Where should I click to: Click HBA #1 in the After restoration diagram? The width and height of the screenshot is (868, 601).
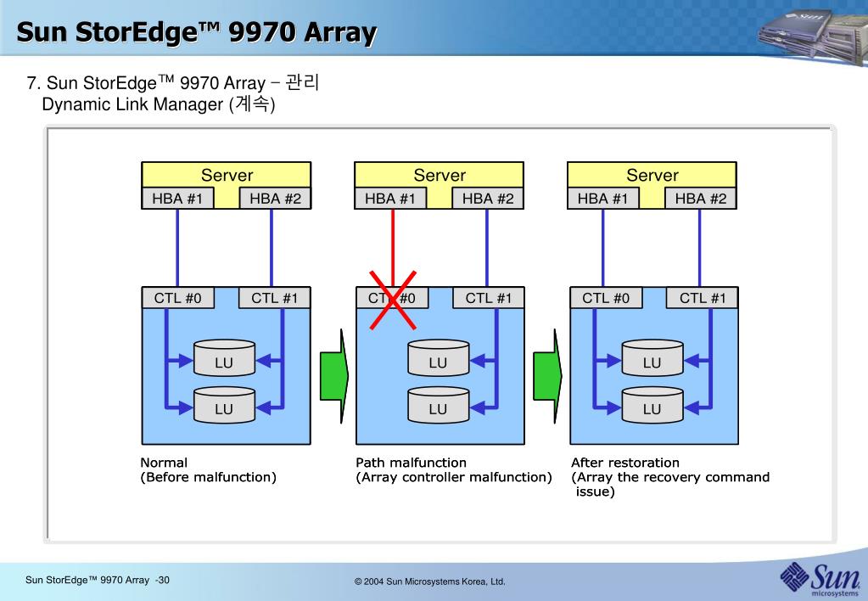[x=602, y=199]
